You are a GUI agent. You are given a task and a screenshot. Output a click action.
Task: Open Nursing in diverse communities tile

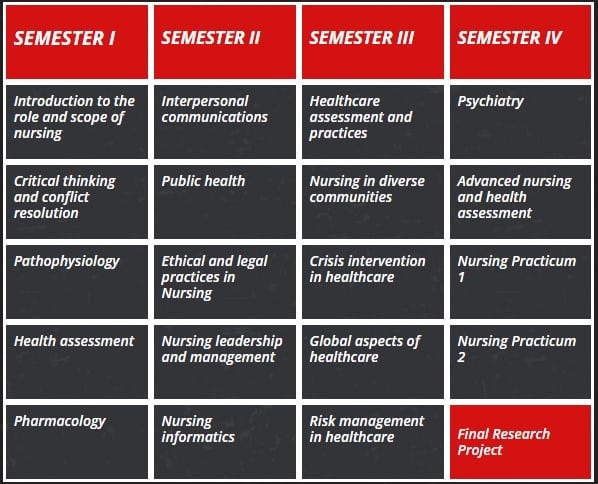(x=373, y=202)
